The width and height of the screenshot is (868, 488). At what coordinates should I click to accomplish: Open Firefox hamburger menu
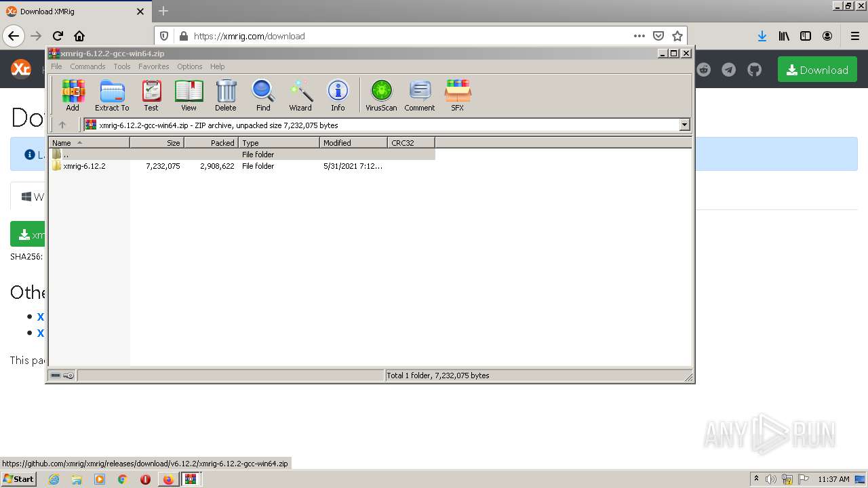tap(854, 36)
